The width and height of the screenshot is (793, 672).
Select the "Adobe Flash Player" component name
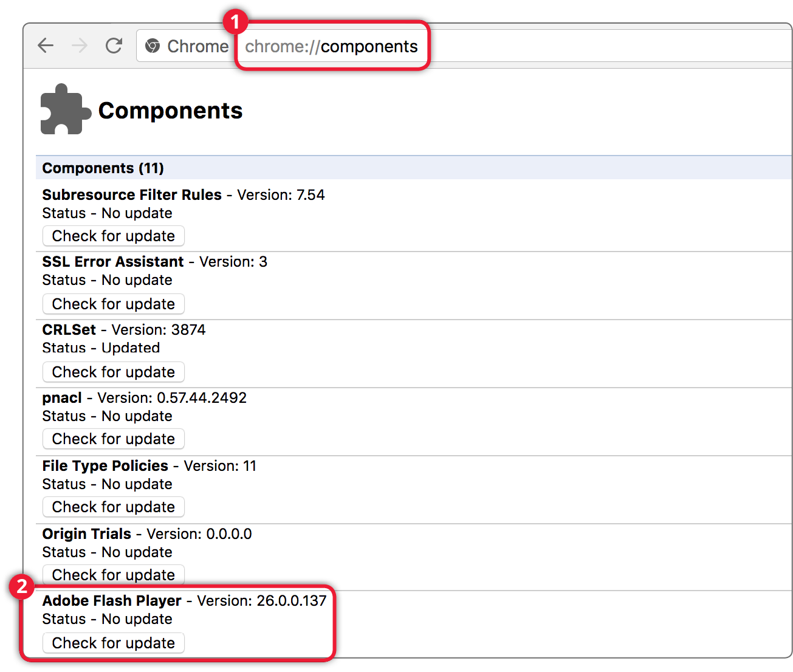coord(112,601)
